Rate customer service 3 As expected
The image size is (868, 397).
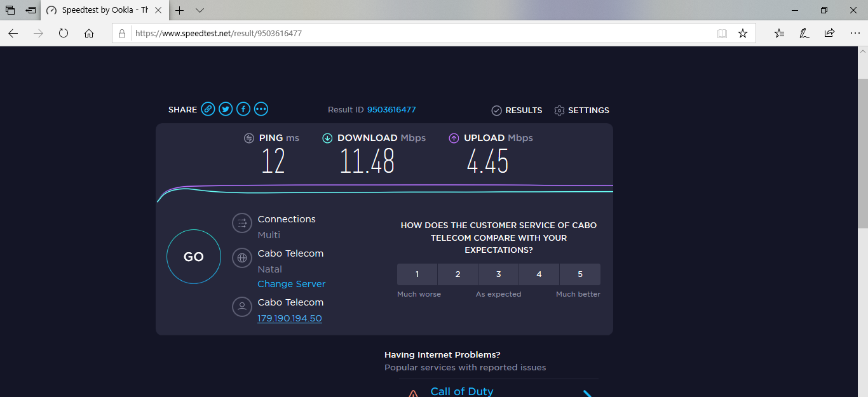[498, 274]
